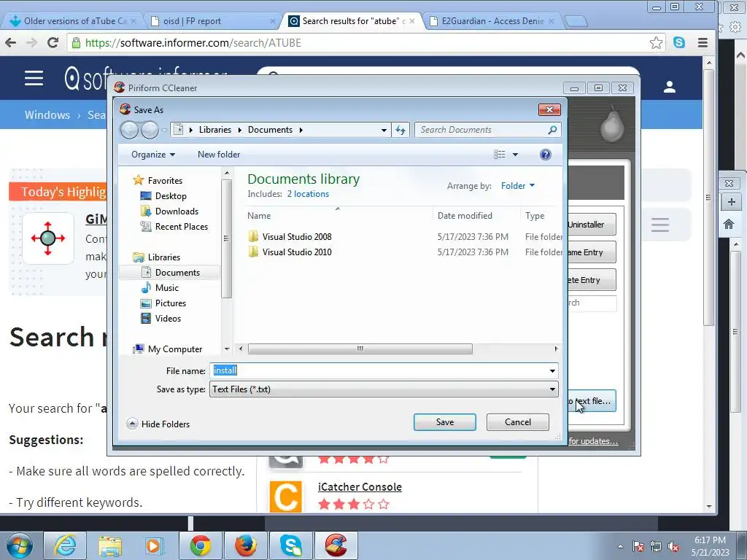Click the user account icon on site
Viewport: 747px width, 560px height.
coord(670,87)
